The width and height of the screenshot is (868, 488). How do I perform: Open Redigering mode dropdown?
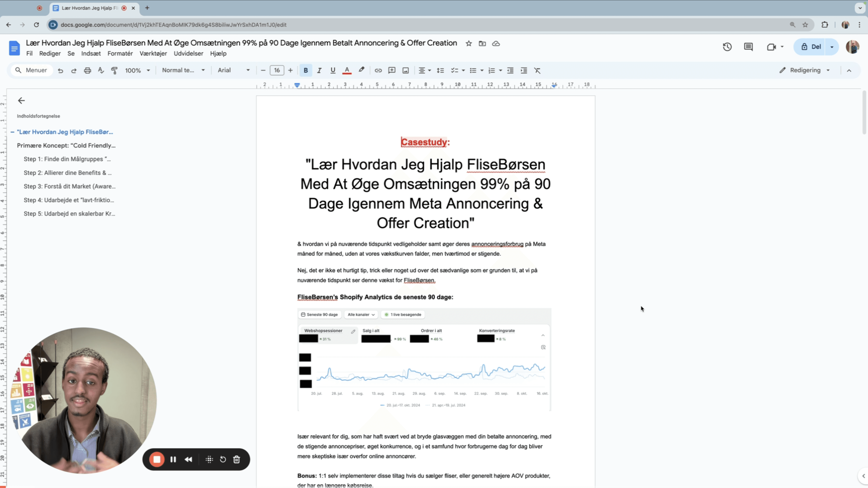click(804, 70)
